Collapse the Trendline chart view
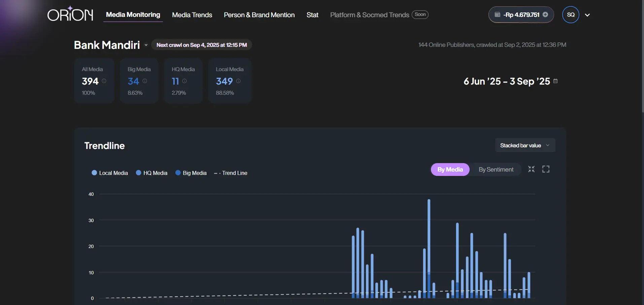The image size is (644, 305). 531,169
